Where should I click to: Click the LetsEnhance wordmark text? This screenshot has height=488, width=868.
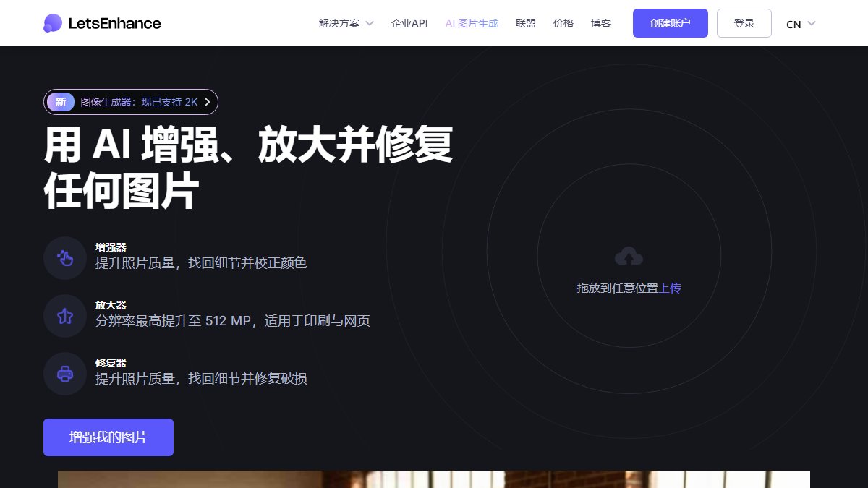pyautogui.click(x=114, y=23)
